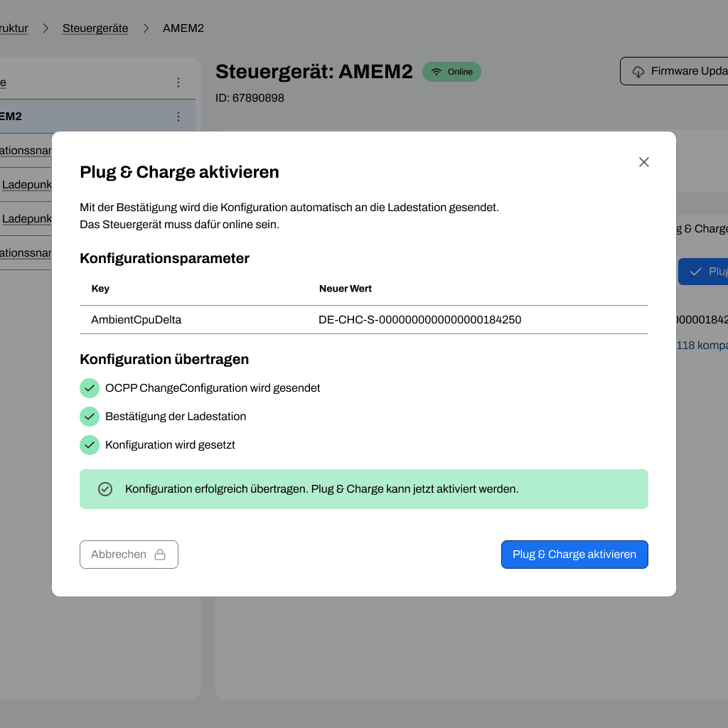This screenshot has width=728, height=728.
Task: Open three-dot menu above AMEM2 row
Action: 178,82
